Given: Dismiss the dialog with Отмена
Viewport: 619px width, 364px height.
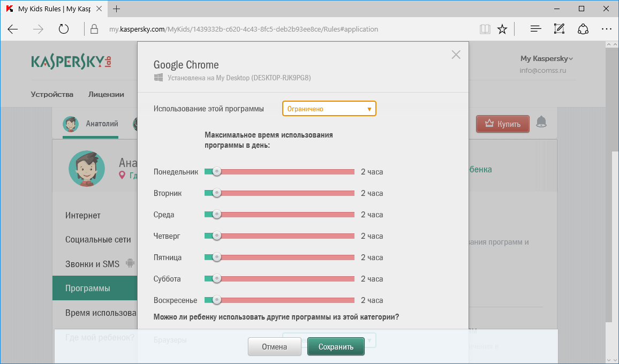Looking at the screenshot, I should pos(274,346).
